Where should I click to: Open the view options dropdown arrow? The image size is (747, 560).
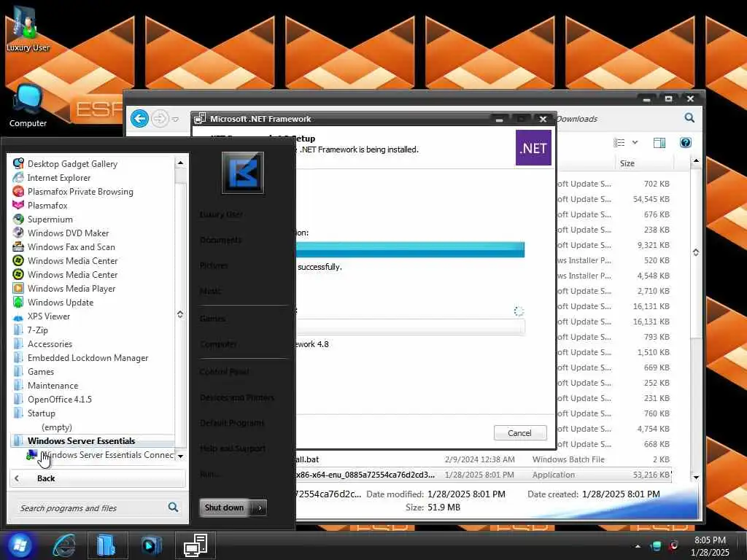pyautogui.click(x=635, y=142)
